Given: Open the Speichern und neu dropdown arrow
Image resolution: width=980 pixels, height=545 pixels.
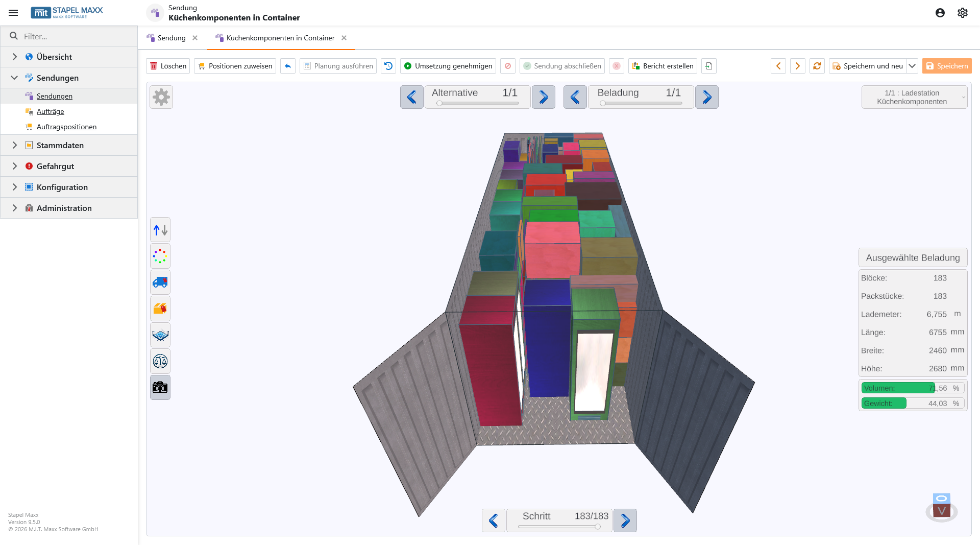Looking at the screenshot, I should [912, 66].
